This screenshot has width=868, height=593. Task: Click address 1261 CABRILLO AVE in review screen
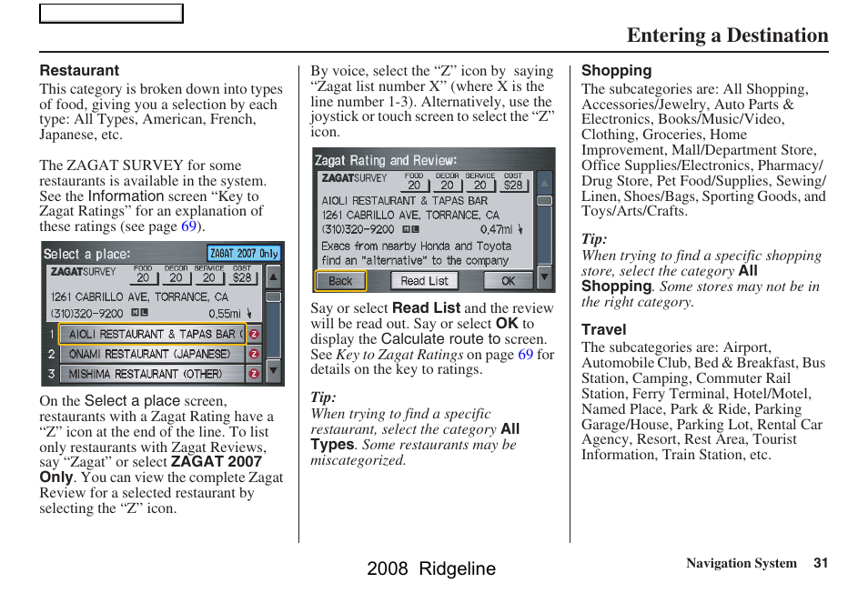click(x=410, y=216)
